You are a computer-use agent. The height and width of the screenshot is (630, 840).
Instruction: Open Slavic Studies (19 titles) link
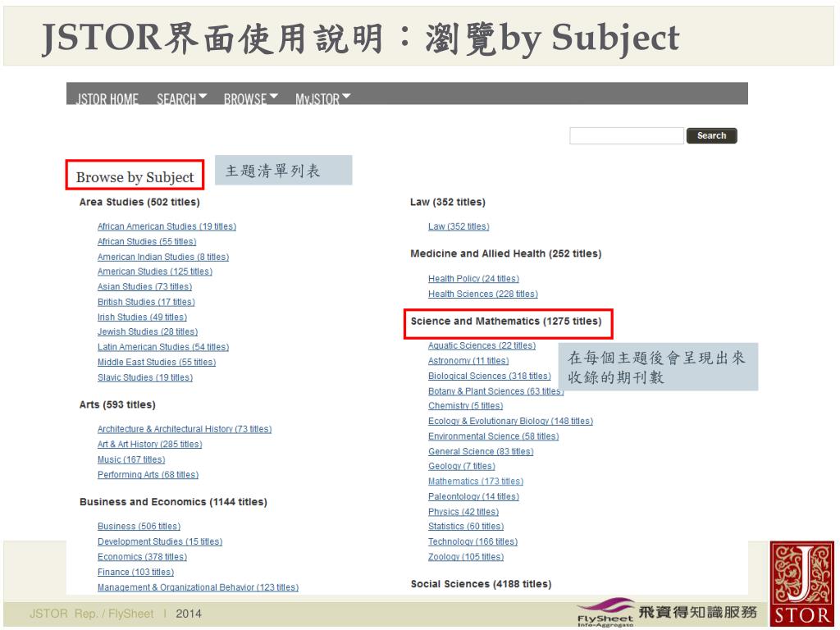click(x=144, y=377)
